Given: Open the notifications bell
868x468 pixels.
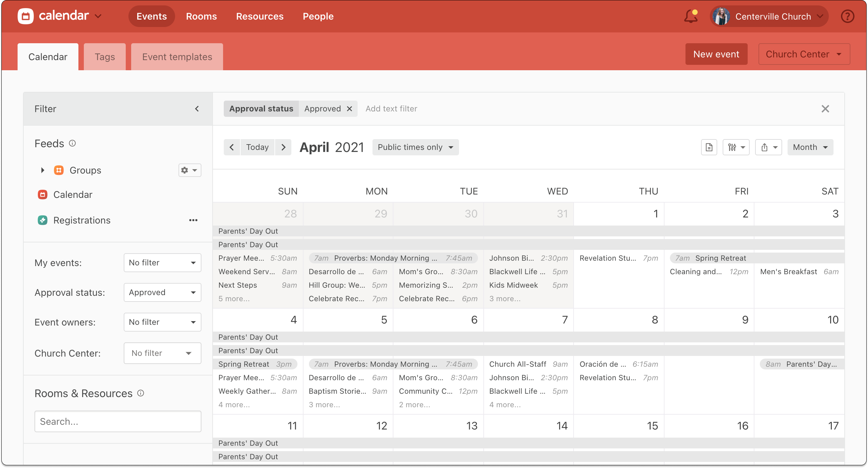Looking at the screenshot, I should click(690, 16).
